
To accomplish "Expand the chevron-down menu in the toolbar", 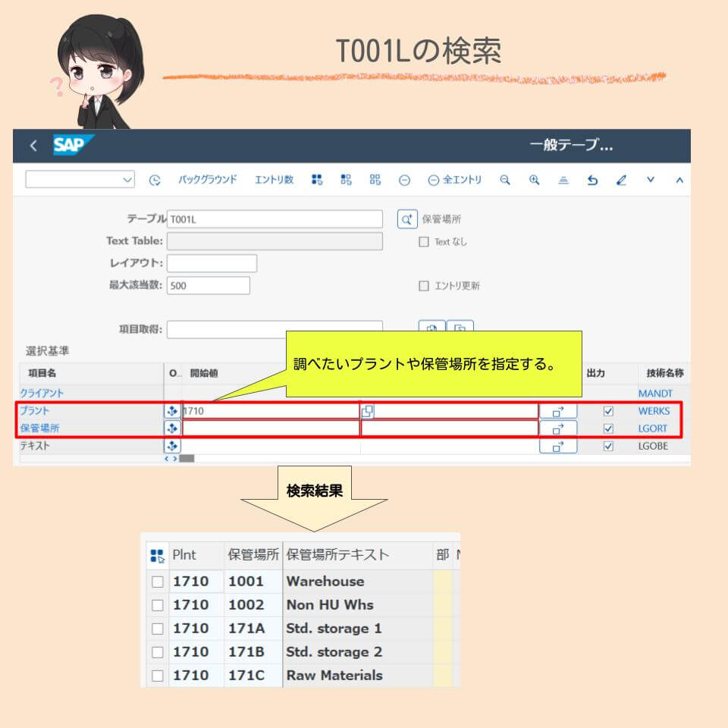I will pos(651,180).
